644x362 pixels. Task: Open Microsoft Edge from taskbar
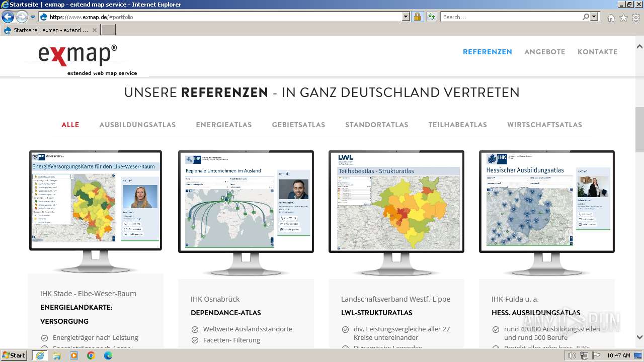tap(108, 355)
